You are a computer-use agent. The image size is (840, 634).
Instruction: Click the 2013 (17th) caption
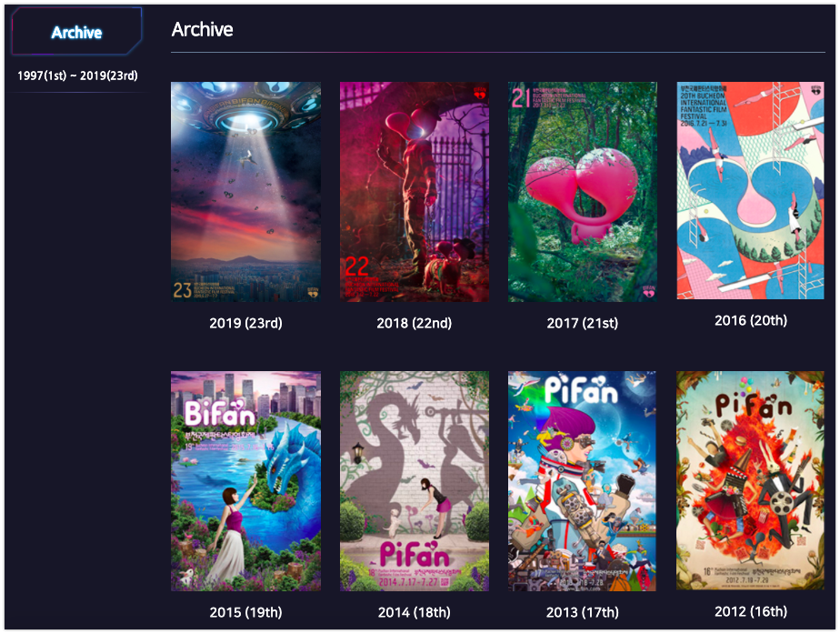[x=583, y=612]
